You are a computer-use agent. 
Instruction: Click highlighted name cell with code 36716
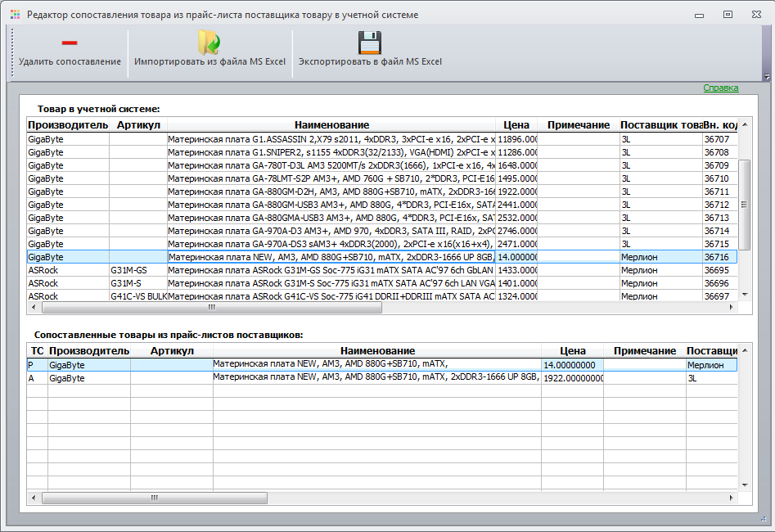coord(331,257)
